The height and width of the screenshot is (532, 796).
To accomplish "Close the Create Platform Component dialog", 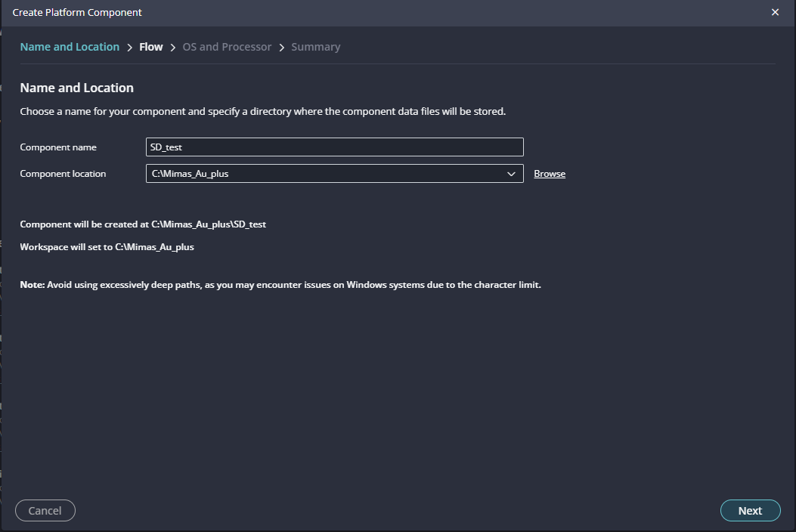I will [775, 12].
